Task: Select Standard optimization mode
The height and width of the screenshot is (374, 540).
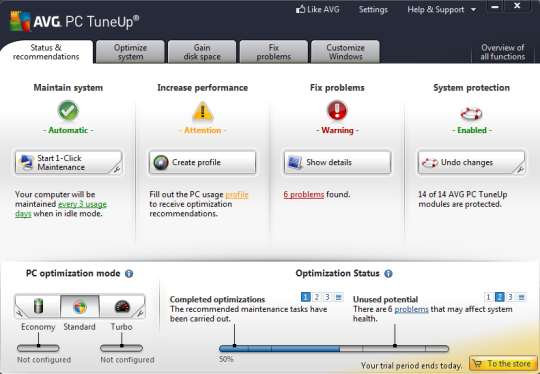Action: pyautogui.click(x=80, y=306)
